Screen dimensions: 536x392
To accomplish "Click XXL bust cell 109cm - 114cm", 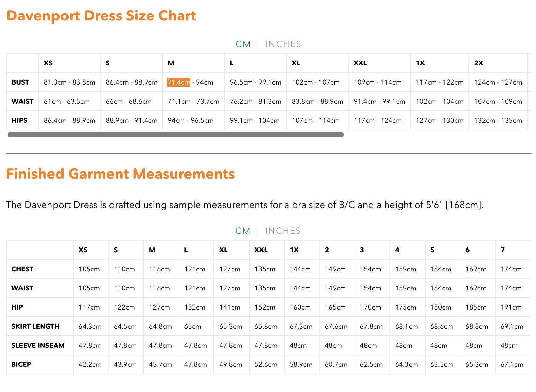I will 379,82.
